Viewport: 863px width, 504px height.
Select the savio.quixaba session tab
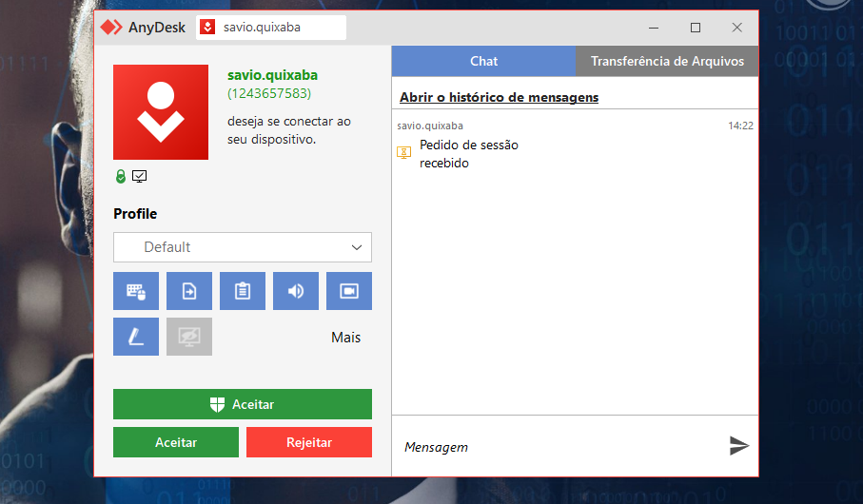270,28
